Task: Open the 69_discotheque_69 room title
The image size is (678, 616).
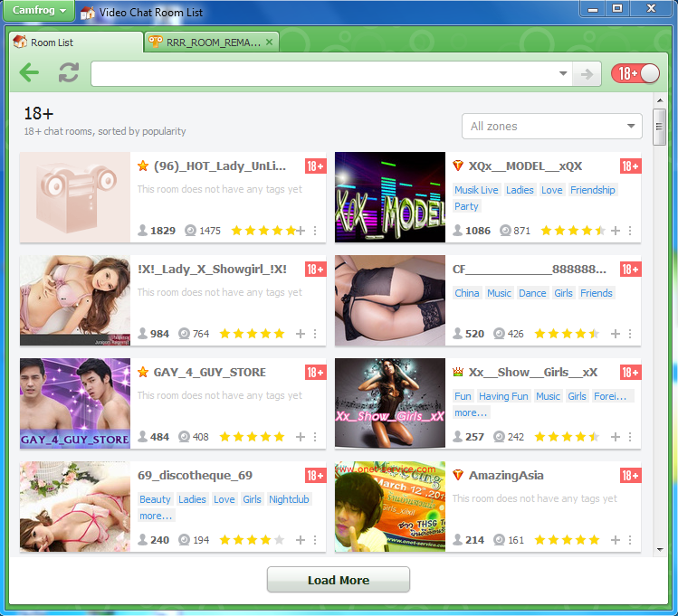Action: 195,476
